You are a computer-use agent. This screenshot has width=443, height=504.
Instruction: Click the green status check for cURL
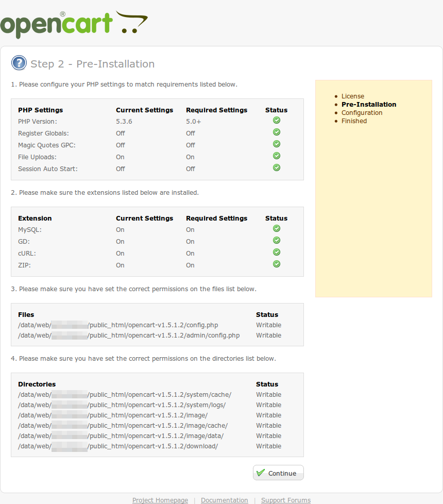pyautogui.click(x=277, y=253)
